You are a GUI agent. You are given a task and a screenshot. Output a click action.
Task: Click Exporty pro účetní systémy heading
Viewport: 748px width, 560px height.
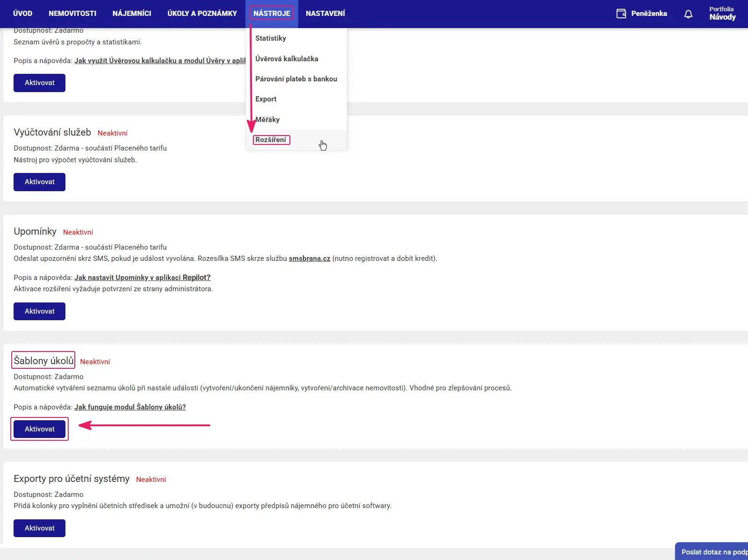(x=72, y=479)
